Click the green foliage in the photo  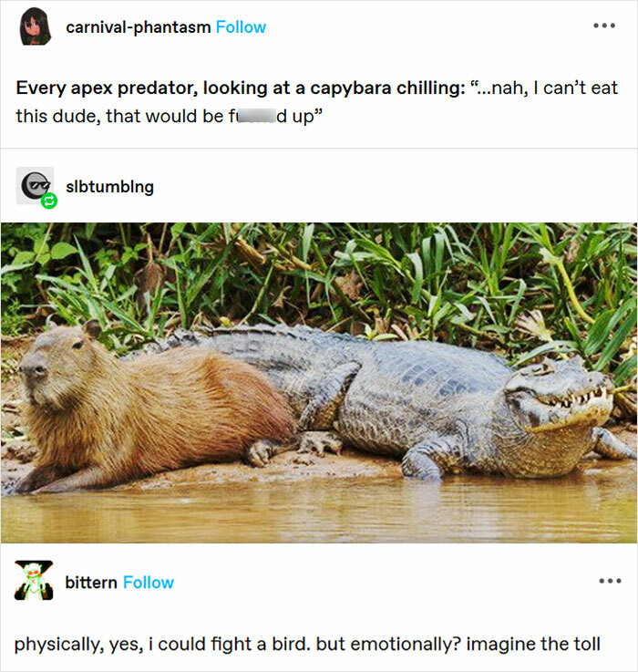pyautogui.click(x=319, y=274)
